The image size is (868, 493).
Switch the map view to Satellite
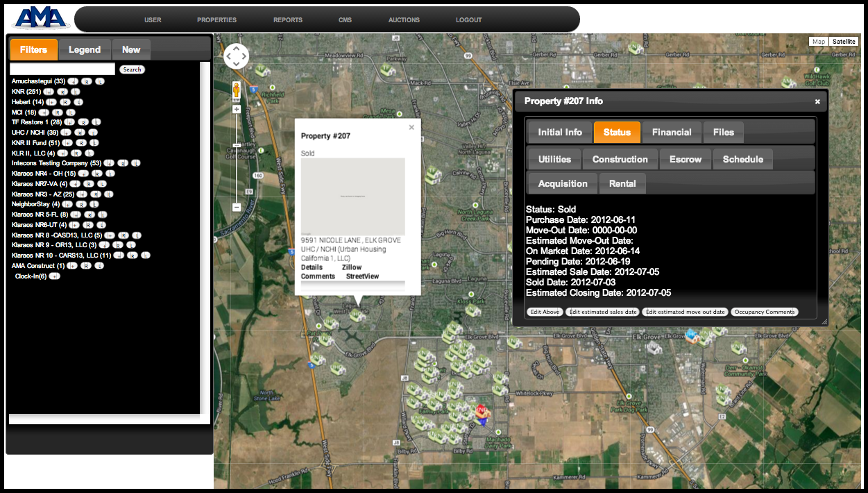(844, 42)
